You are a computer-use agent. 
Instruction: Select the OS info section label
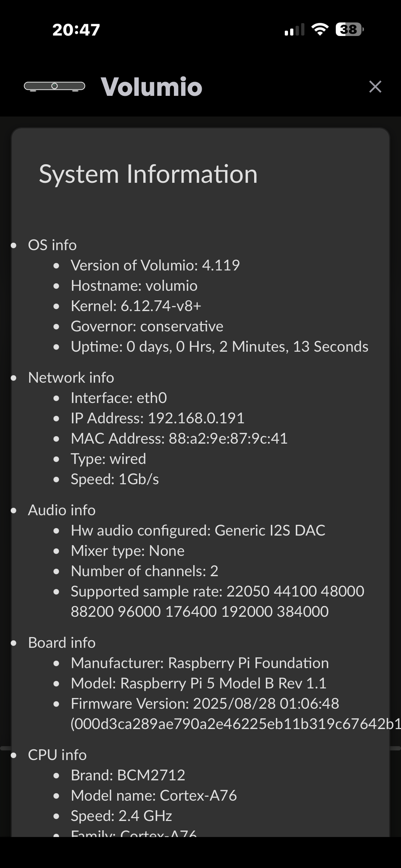[x=52, y=245]
